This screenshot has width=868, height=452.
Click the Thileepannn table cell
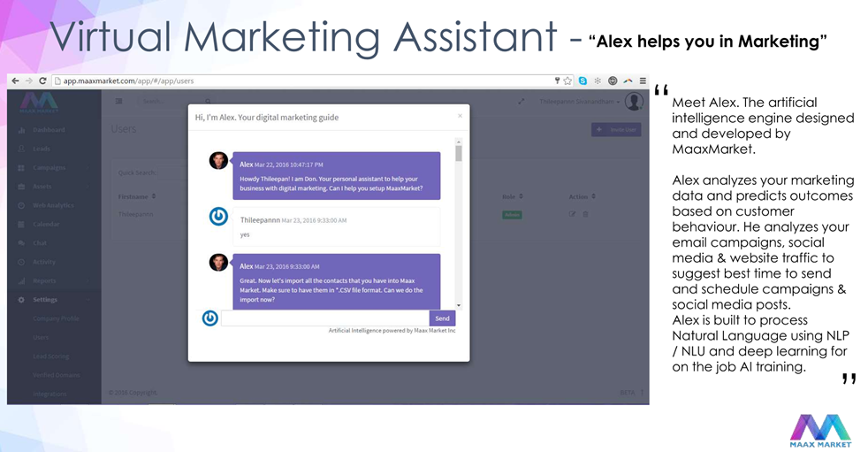pos(135,214)
